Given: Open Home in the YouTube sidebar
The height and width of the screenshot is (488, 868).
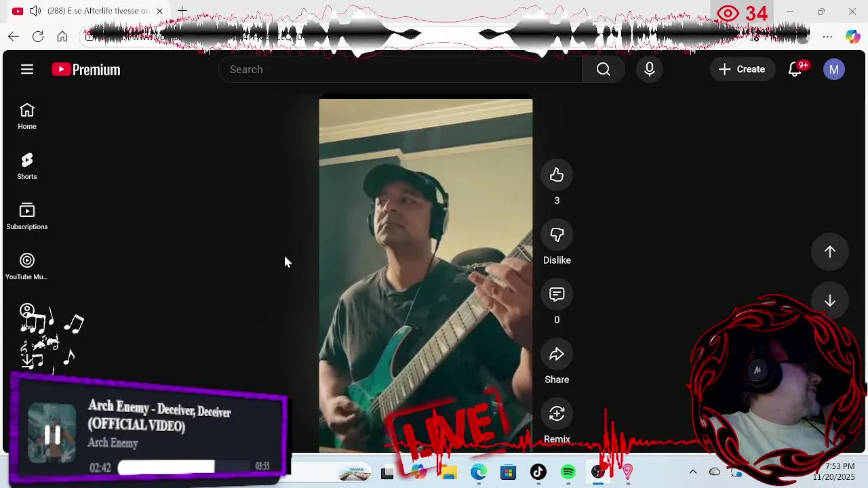Looking at the screenshot, I should point(27,117).
